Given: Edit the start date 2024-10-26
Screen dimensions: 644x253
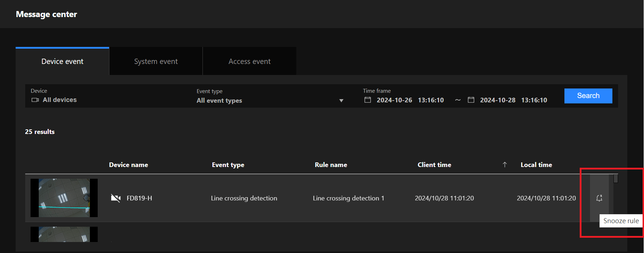Looking at the screenshot, I should point(394,100).
